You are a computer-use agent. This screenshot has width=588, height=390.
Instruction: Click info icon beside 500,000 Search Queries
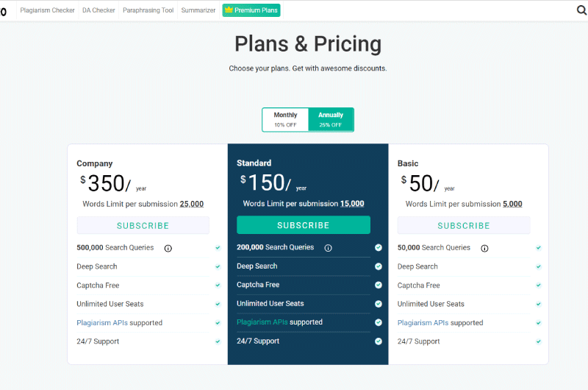(x=168, y=249)
